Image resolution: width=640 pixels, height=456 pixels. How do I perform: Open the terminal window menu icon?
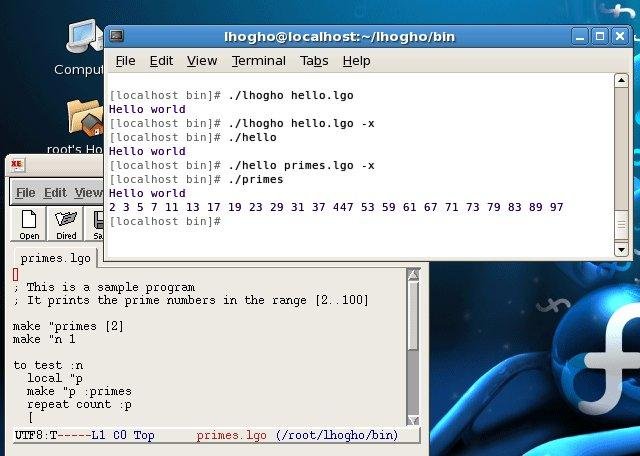[x=117, y=36]
